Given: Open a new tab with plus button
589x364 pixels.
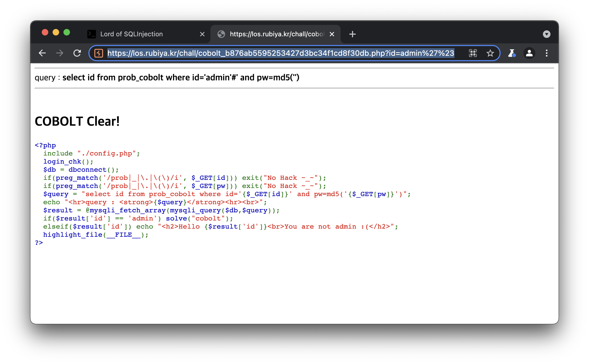Looking at the screenshot, I should (352, 34).
